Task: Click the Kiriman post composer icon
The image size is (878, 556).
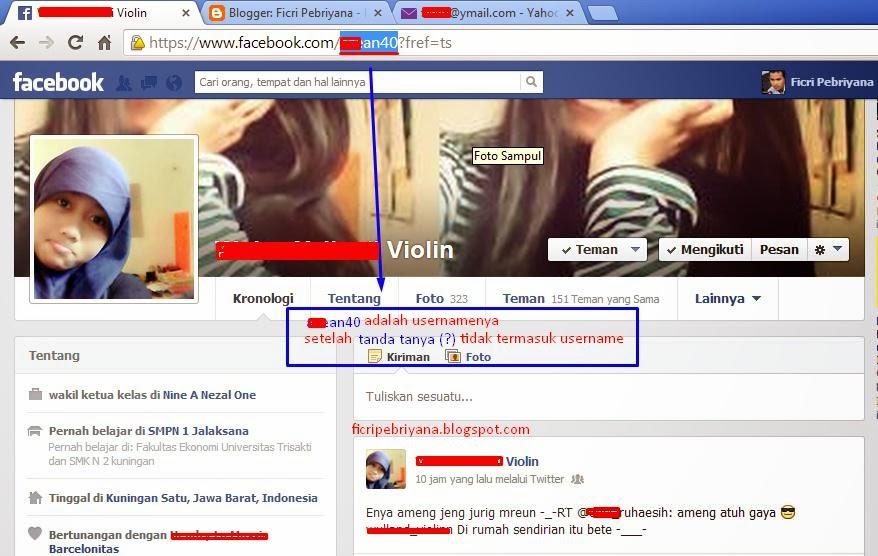Action: coord(375,356)
